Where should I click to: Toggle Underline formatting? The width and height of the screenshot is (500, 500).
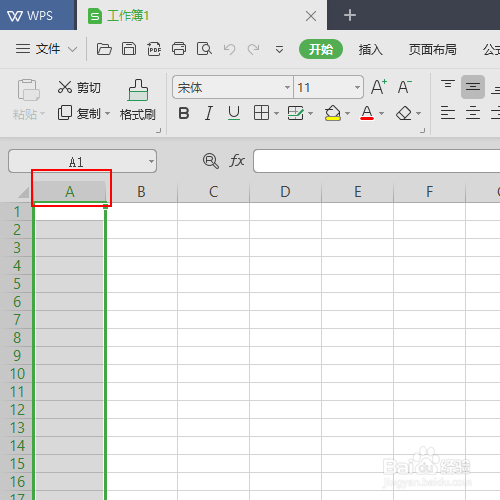pyautogui.click(x=234, y=113)
